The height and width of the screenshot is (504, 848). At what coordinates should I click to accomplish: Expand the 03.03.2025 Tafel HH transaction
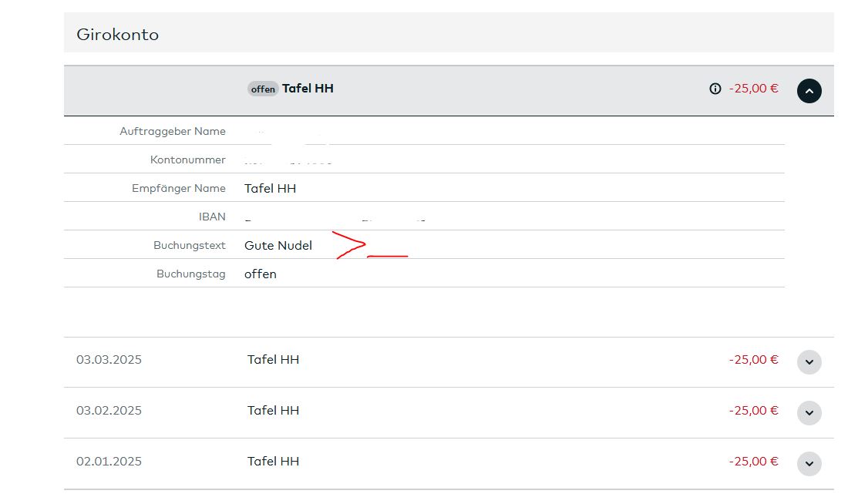(809, 361)
